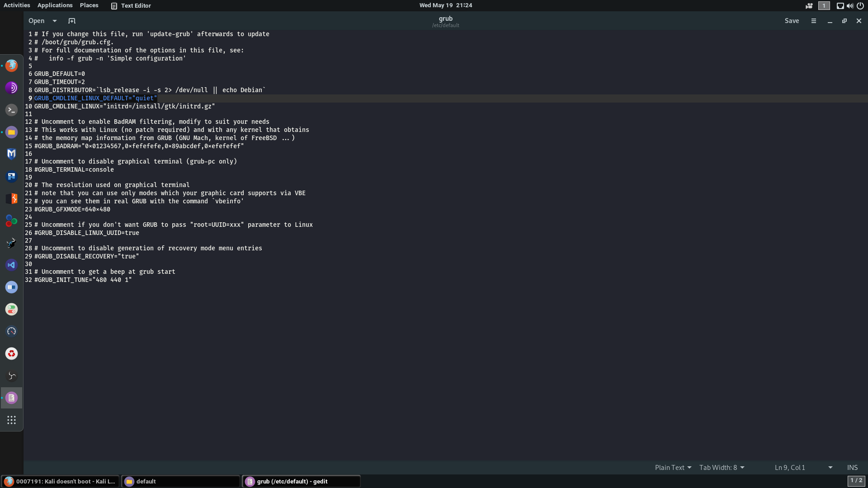This screenshot has height=488, width=868.
Task: Open the Files folder dock icon
Action: [11, 132]
